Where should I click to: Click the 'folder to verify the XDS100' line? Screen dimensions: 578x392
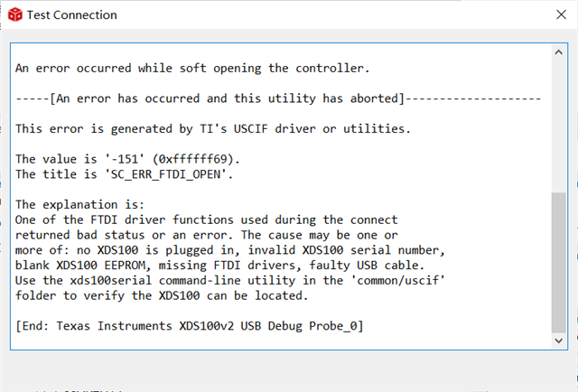[163, 294]
